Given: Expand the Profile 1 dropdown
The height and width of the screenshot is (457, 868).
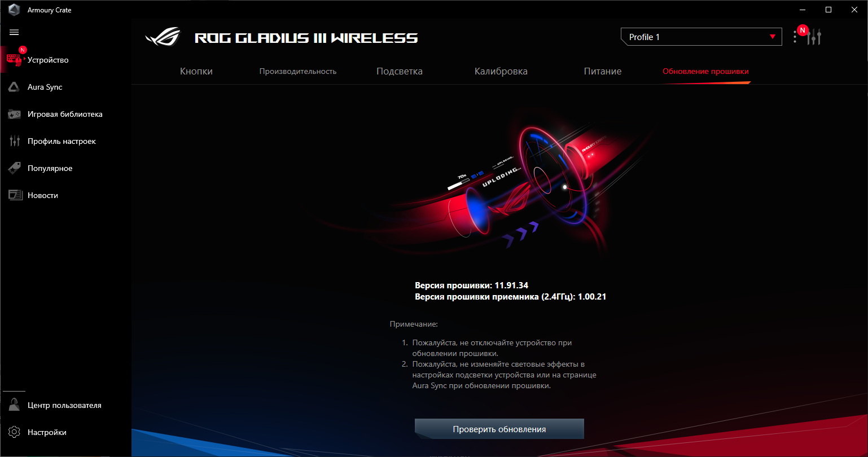Looking at the screenshot, I should pyautogui.click(x=702, y=37).
